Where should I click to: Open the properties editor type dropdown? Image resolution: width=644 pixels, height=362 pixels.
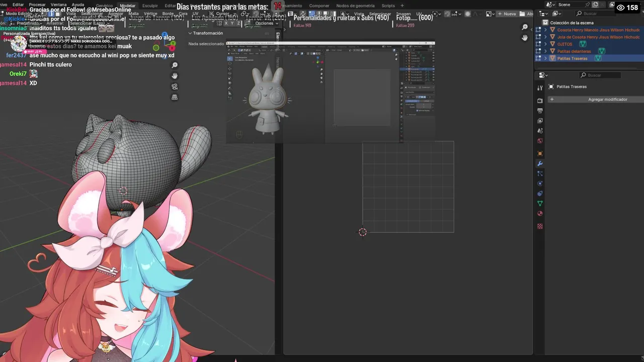[x=543, y=75]
